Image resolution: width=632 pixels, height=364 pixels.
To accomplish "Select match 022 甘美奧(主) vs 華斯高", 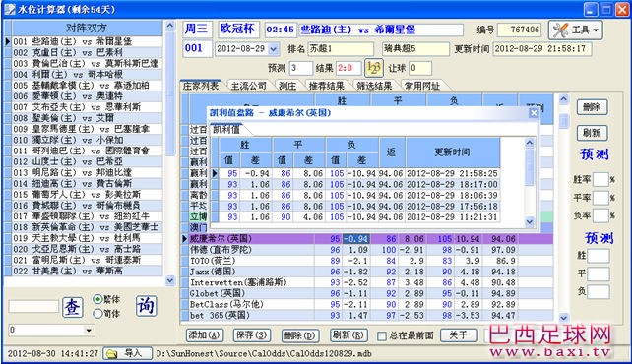I will point(87,271).
